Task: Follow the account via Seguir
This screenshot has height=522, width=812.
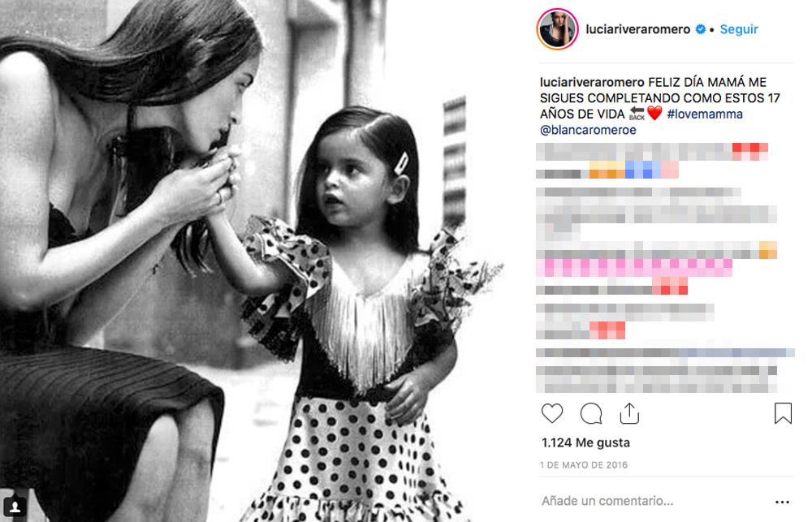Action: coord(738,29)
